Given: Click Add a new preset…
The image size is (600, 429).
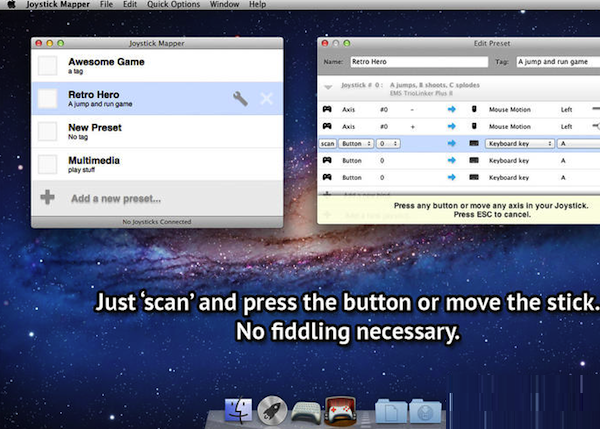Looking at the screenshot, I should (x=116, y=199).
